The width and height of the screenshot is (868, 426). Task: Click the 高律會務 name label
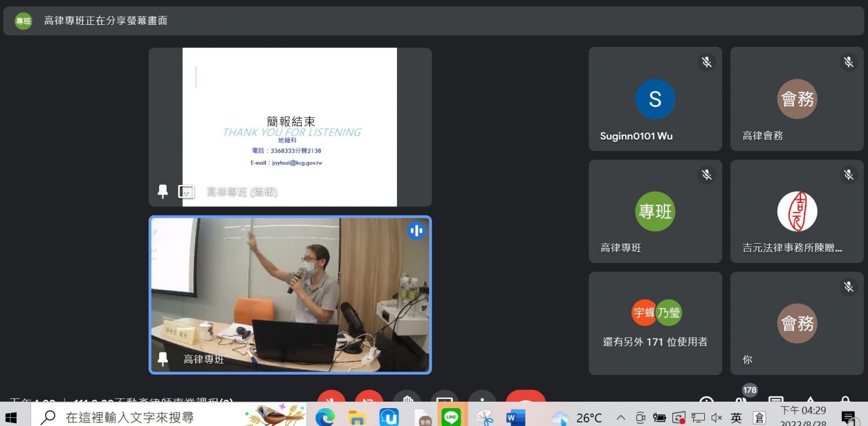coord(763,136)
